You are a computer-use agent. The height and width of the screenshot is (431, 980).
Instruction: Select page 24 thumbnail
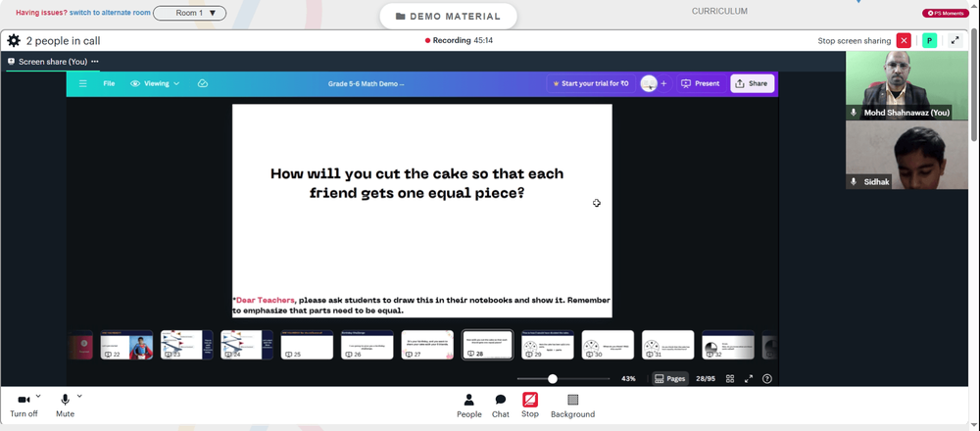point(247,345)
